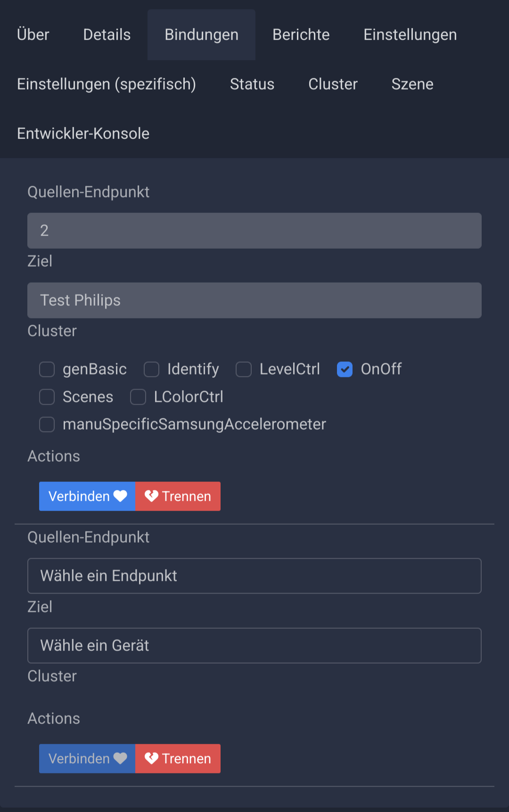
Task: Expand the Wähle ein Gerät dropdown
Action: pyautogui.click(x=254, y=646)
